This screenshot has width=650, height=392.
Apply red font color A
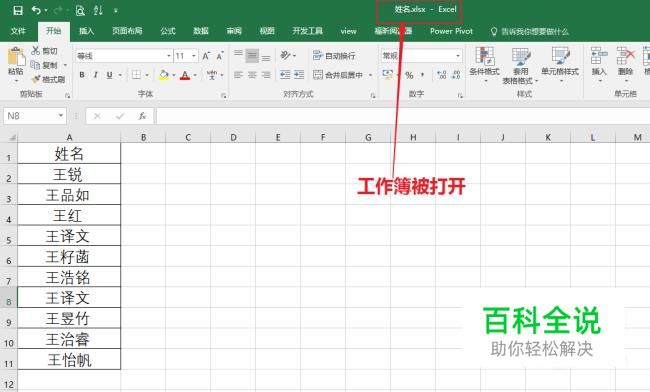pyautogui.click(x=185, y=75)
